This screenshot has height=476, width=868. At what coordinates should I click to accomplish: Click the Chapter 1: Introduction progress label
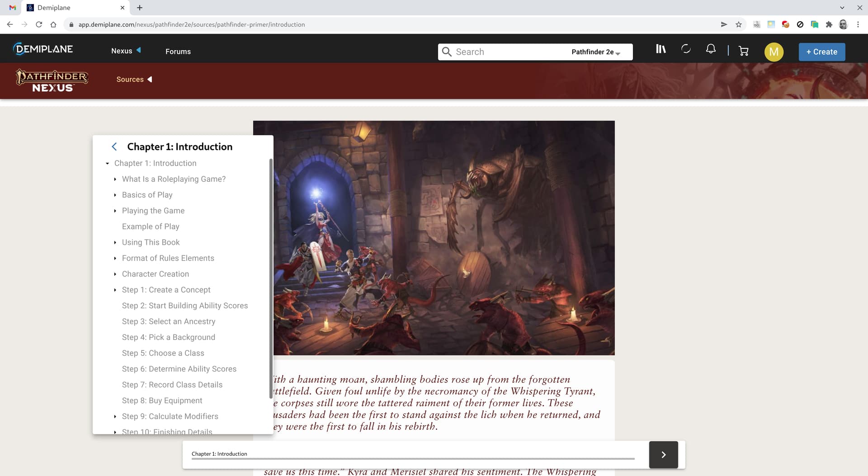219,454
